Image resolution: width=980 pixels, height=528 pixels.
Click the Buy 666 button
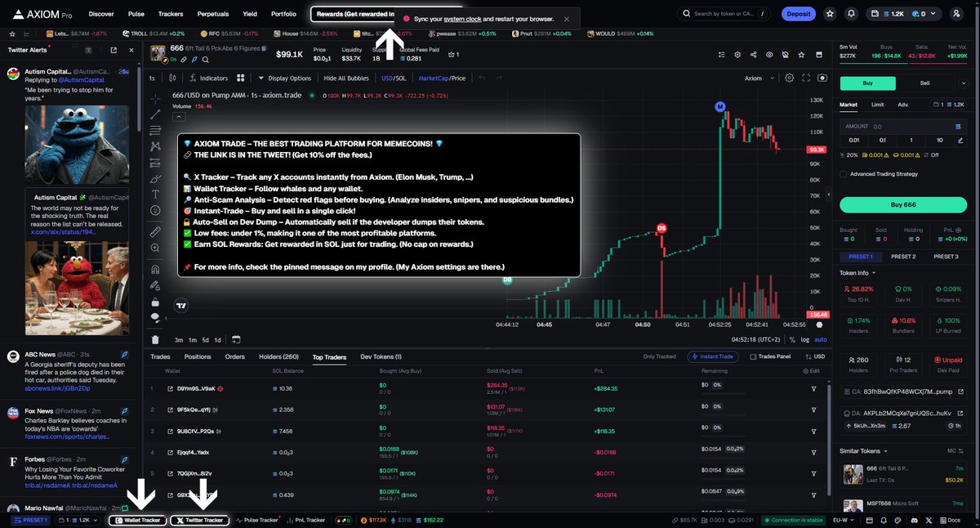click(902, 205)
